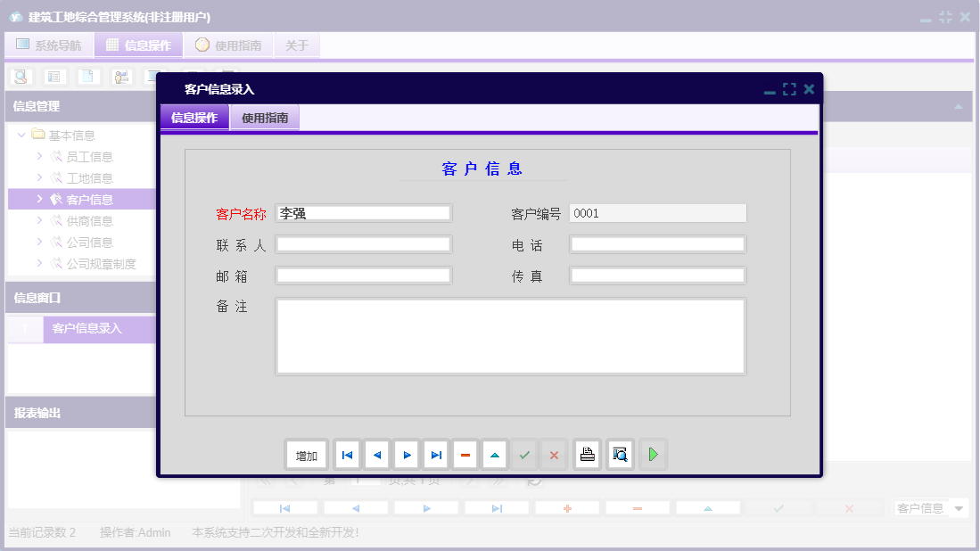
Task: Click the 增加 button to add a record
Action: 307,454
